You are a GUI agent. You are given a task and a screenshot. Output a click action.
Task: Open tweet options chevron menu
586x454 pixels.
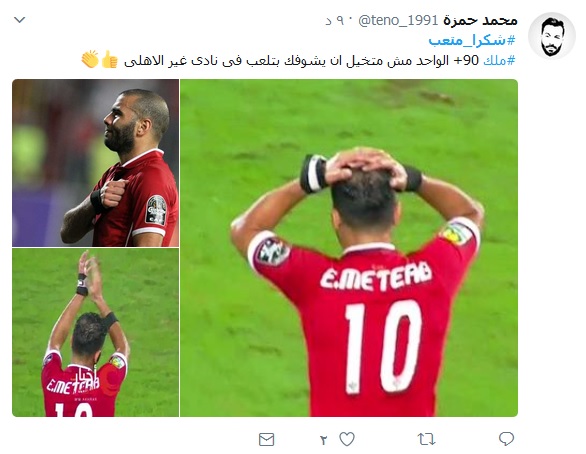click(x=19, y=20)
